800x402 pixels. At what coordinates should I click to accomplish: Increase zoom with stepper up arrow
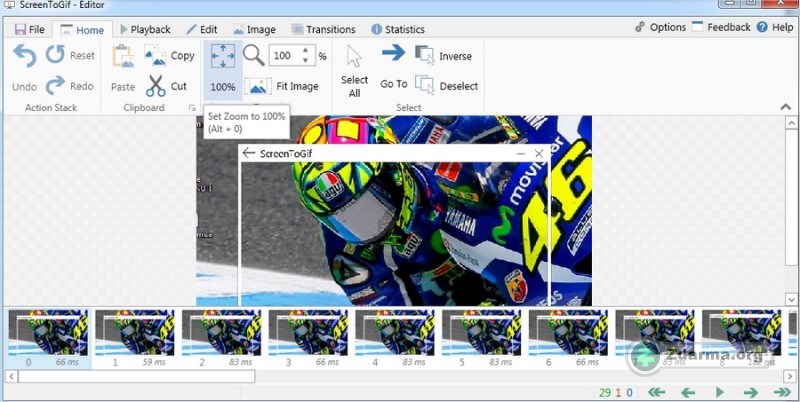coord(306,51)
